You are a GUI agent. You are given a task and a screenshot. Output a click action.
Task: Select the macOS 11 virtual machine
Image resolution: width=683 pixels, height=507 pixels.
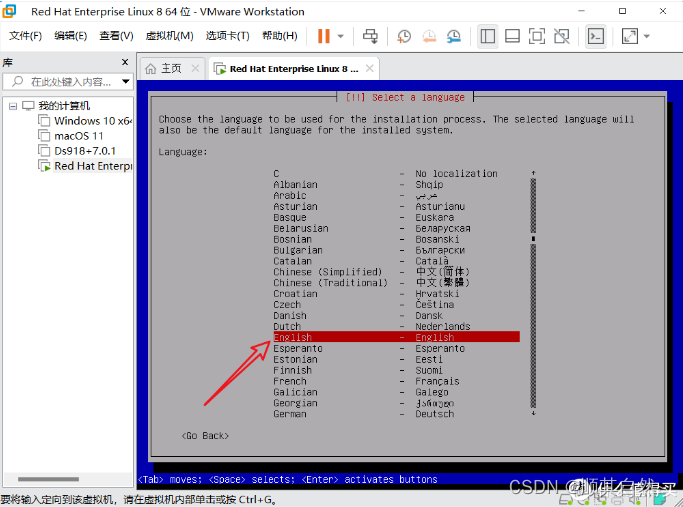78,136
